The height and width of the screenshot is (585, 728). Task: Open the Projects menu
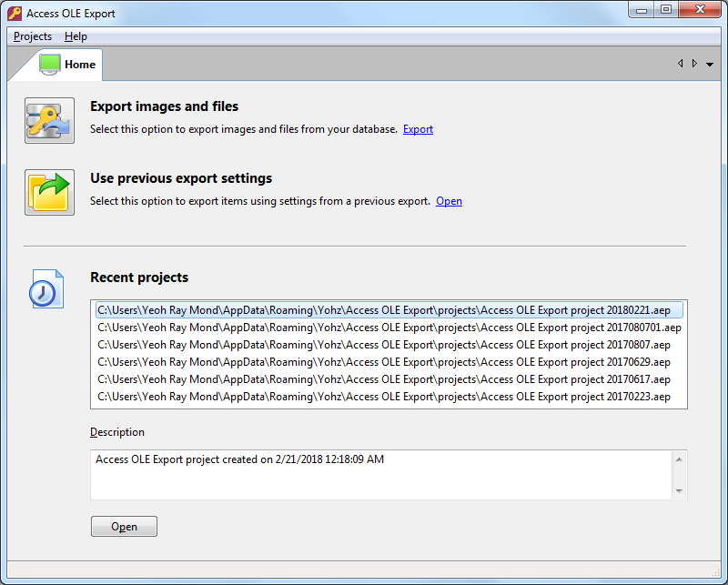33,36
